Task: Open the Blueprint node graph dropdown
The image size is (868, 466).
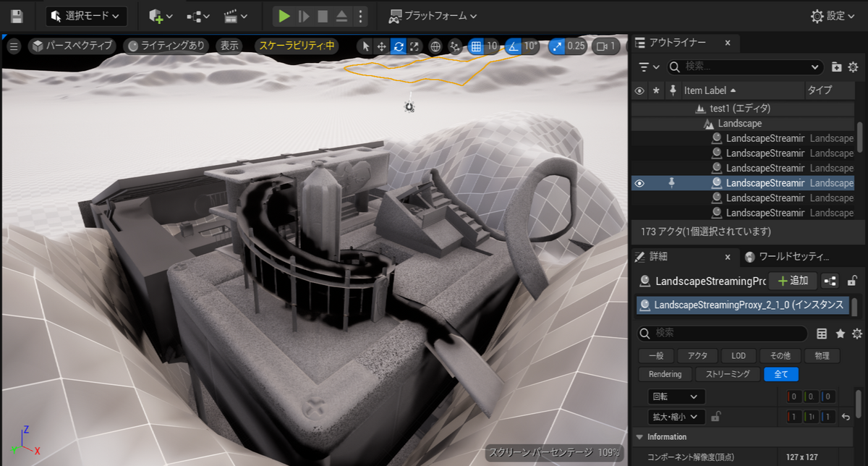Action: [198, 16]
